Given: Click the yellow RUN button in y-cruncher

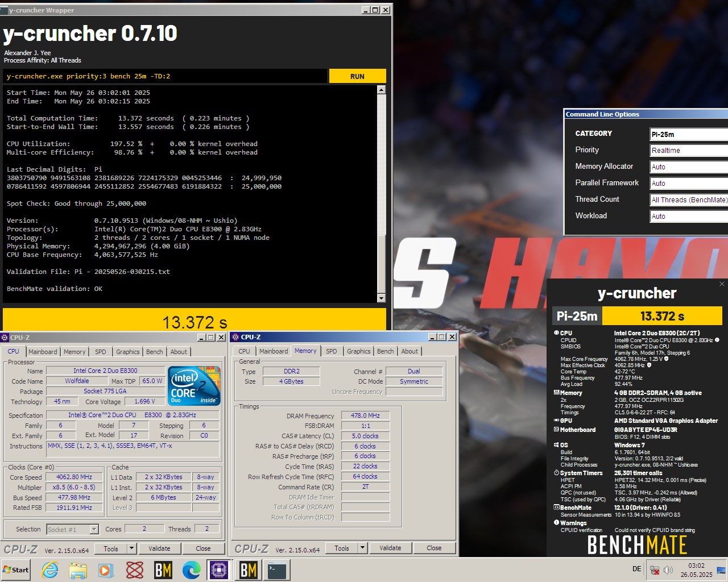Looking at the screenshot, I should 357,76.
